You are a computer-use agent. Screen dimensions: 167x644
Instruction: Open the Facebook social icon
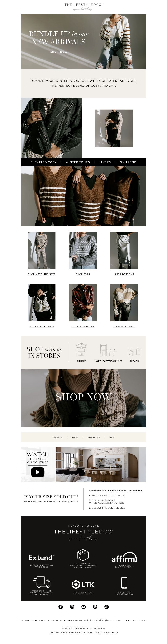(61, 606)
